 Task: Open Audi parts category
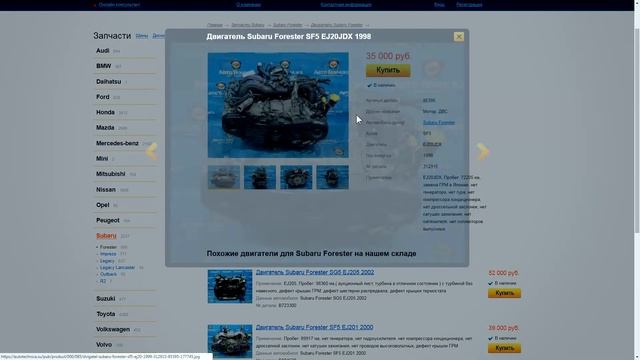[x=102, y=51]
